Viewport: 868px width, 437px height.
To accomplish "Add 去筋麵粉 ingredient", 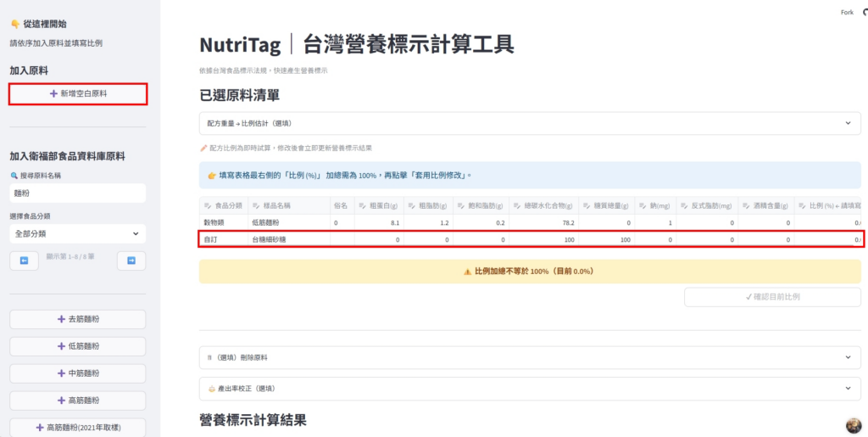I will tap(78, 320).
